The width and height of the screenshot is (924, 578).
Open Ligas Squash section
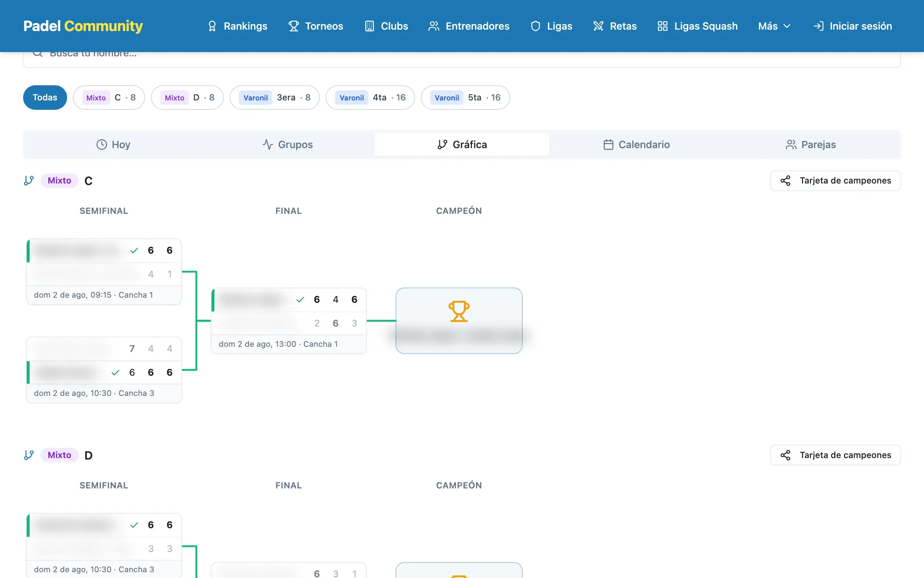698,26
